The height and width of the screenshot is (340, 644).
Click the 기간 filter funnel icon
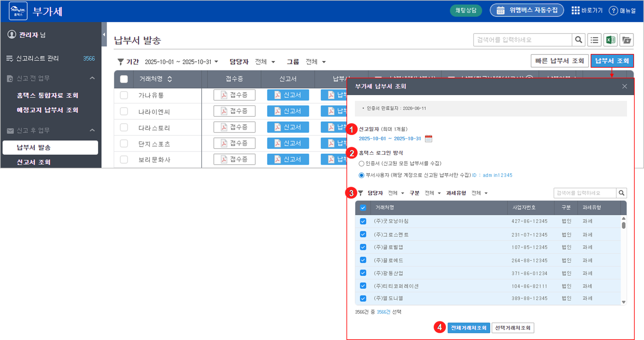tap(120, 62)
